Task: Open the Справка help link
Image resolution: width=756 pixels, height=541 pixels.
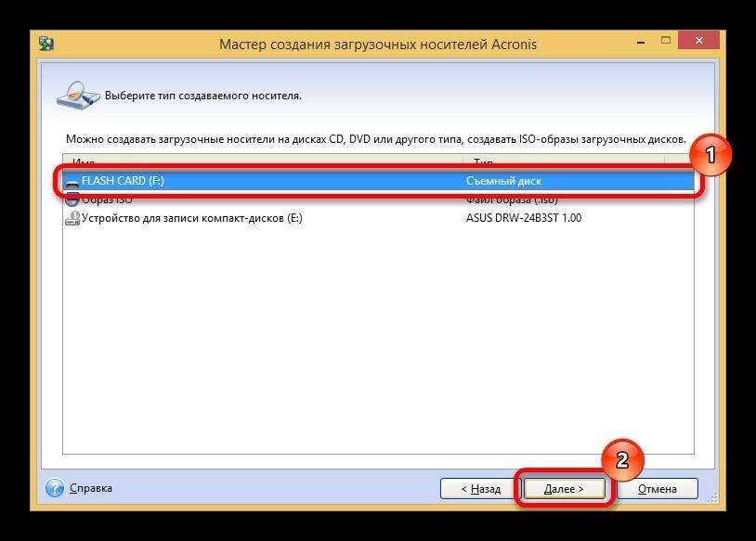Action: (91, 488)
